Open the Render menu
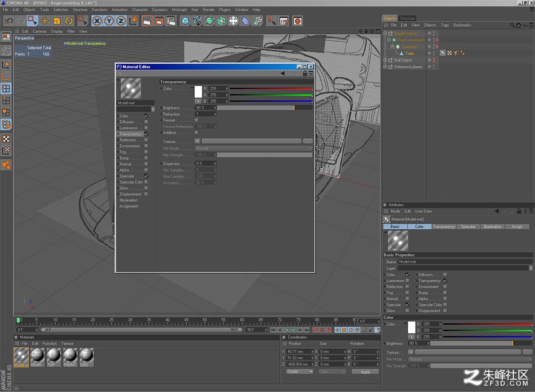Viewport: 535px width, 392px height. click(x=209, y=10)
